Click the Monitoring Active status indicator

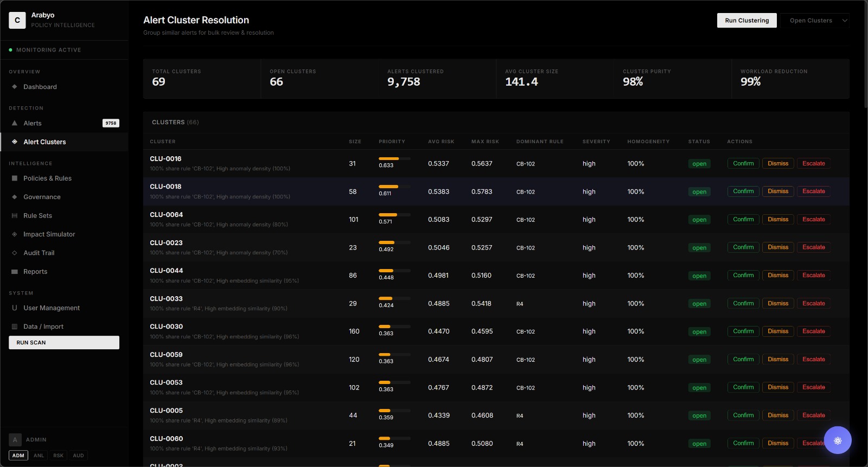point(45,50)
